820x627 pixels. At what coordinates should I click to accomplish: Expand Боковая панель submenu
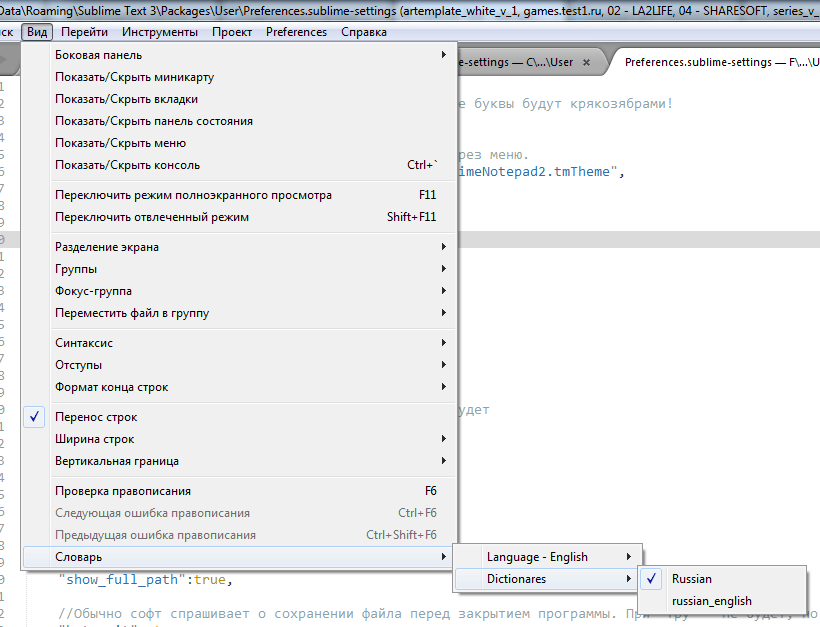point(98,55)
